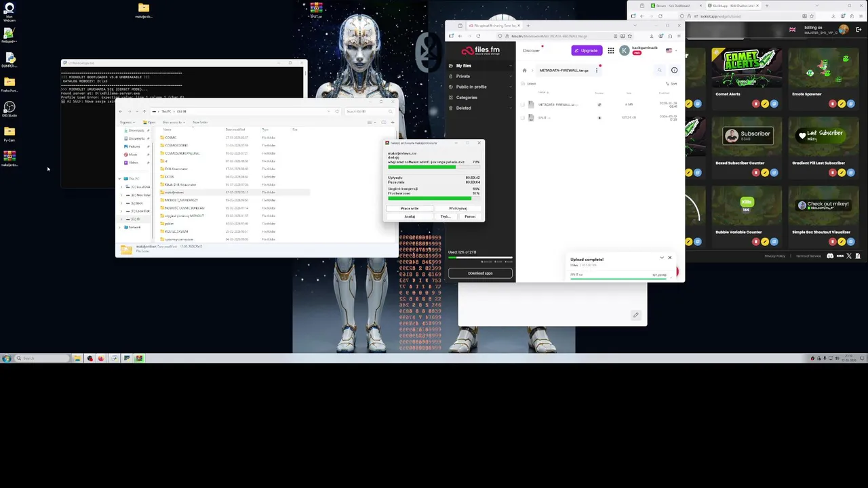Open the Discord link in kicklet footer
This screenshot has width=868, height=488.
(x=831, y=256)
